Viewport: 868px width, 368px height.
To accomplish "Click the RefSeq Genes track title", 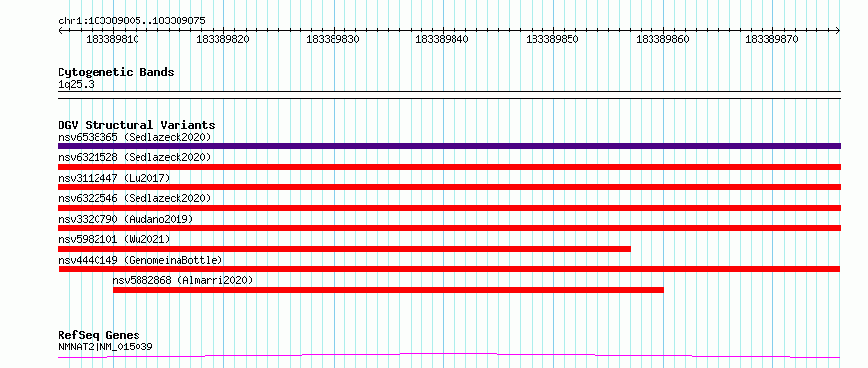I will click(x=99, y=336).
